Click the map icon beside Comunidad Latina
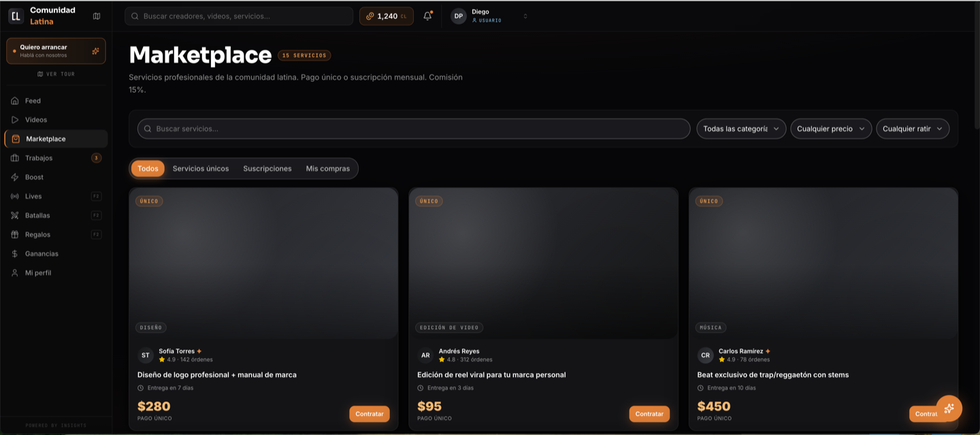This screenshot has height=435, width=980. tap(97, 16)
